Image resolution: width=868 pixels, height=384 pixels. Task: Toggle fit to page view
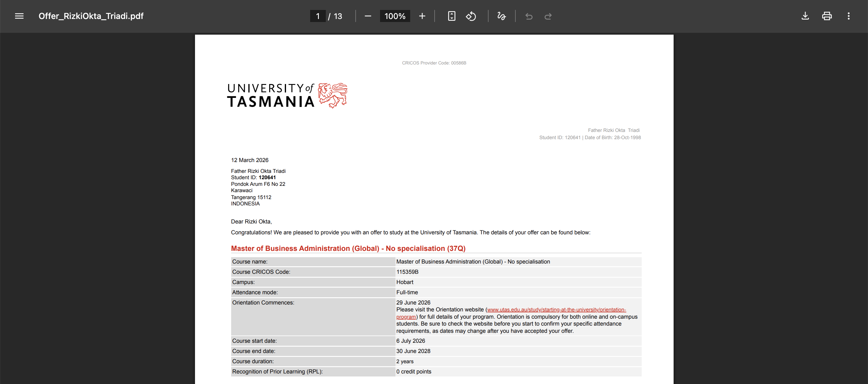tap(451, 16)
